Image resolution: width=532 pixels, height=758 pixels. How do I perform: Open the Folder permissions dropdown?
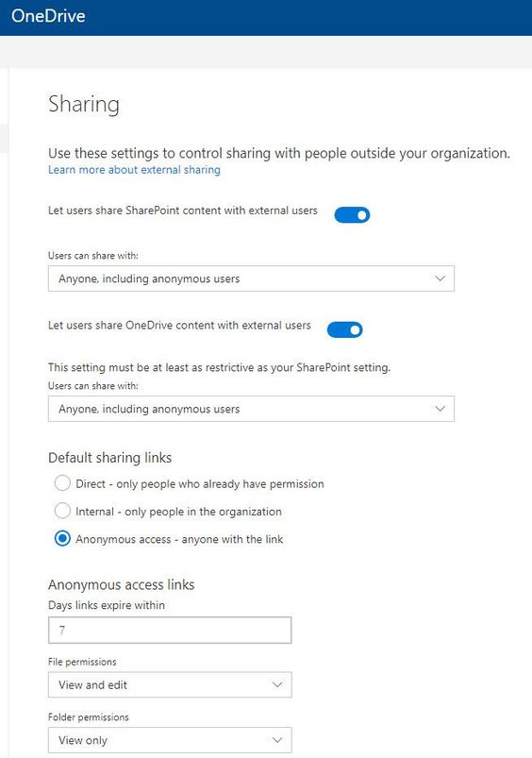coord(170,740)
